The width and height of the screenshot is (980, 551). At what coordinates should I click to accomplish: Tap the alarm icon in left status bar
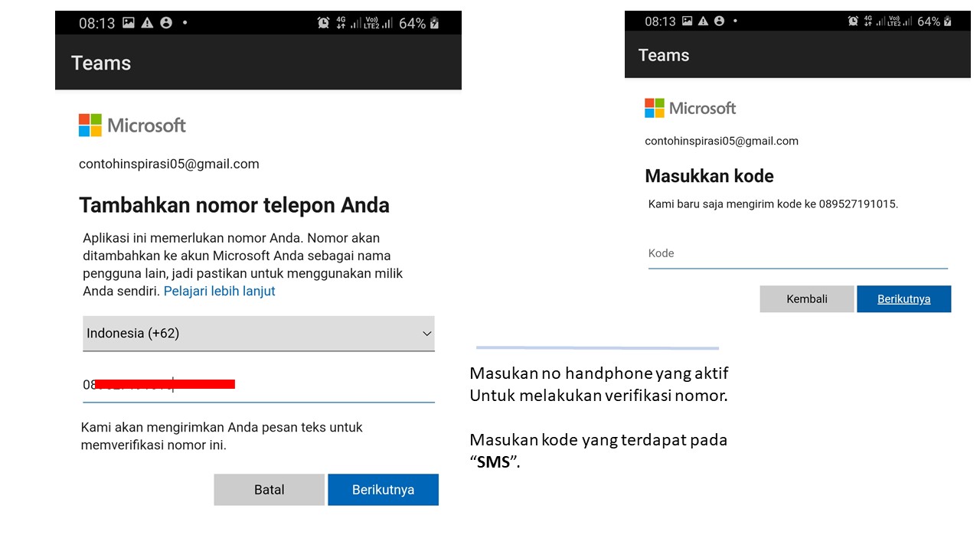324,23
